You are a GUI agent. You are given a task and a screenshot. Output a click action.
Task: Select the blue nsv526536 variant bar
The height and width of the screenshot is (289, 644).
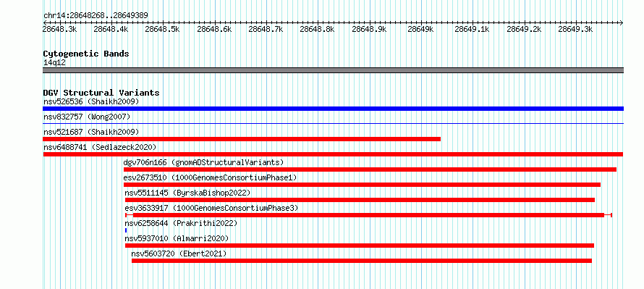pyautogui.click(x=333, y=109)
